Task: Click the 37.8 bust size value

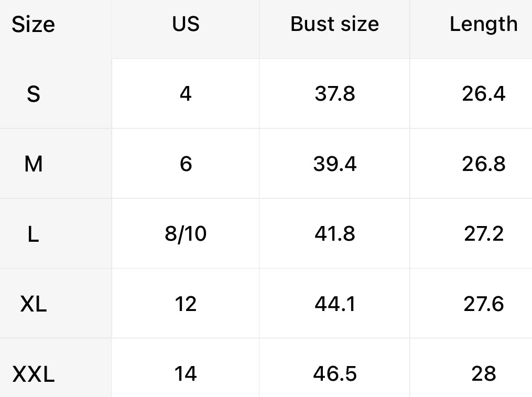Action: (334, 94)
